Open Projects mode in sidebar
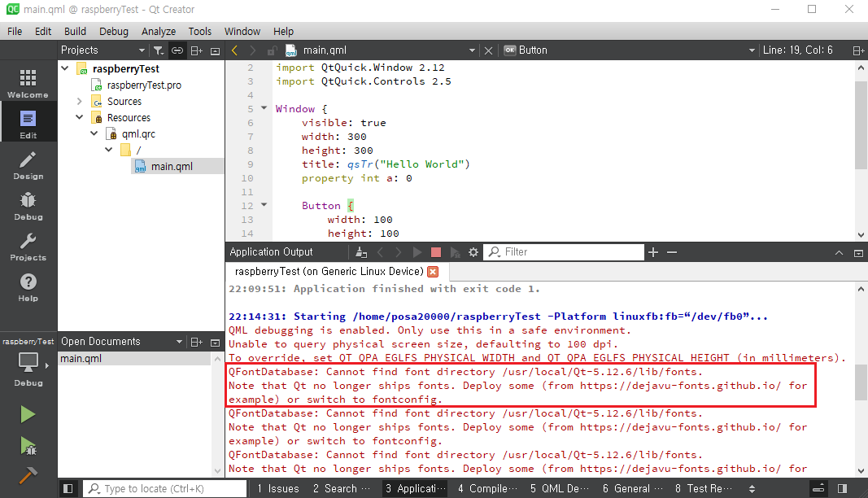Screen dimensions: 868x498 click(28, 247)
